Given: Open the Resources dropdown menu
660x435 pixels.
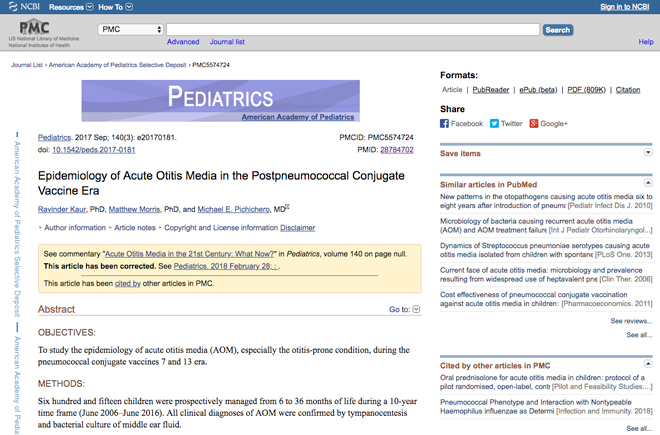Looking at the screenshot, I should pyautogui.click(x=71, y=7).
